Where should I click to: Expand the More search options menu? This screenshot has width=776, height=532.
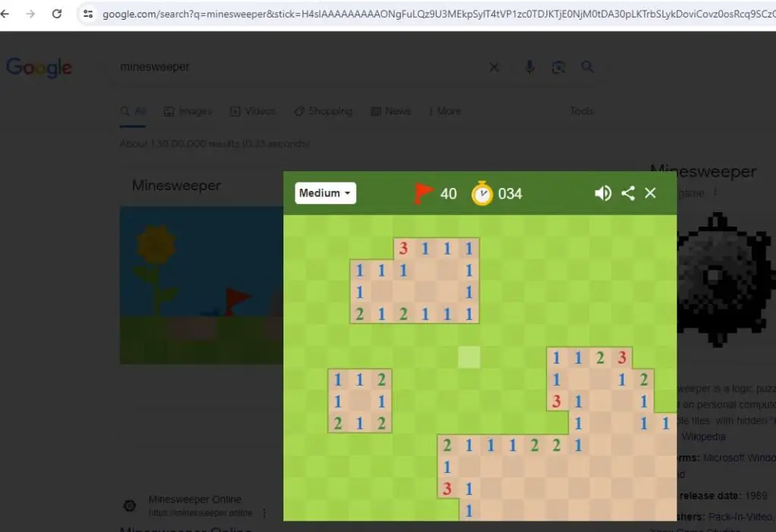pos(445,111)
